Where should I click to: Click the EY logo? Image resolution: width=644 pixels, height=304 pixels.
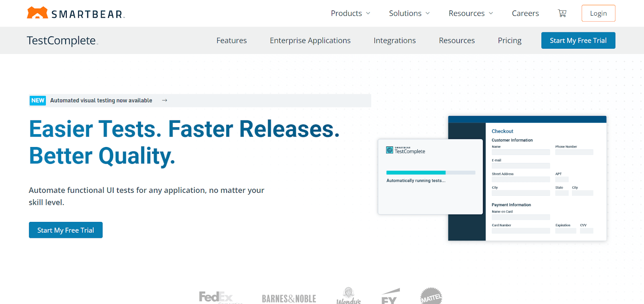(390, 296)
